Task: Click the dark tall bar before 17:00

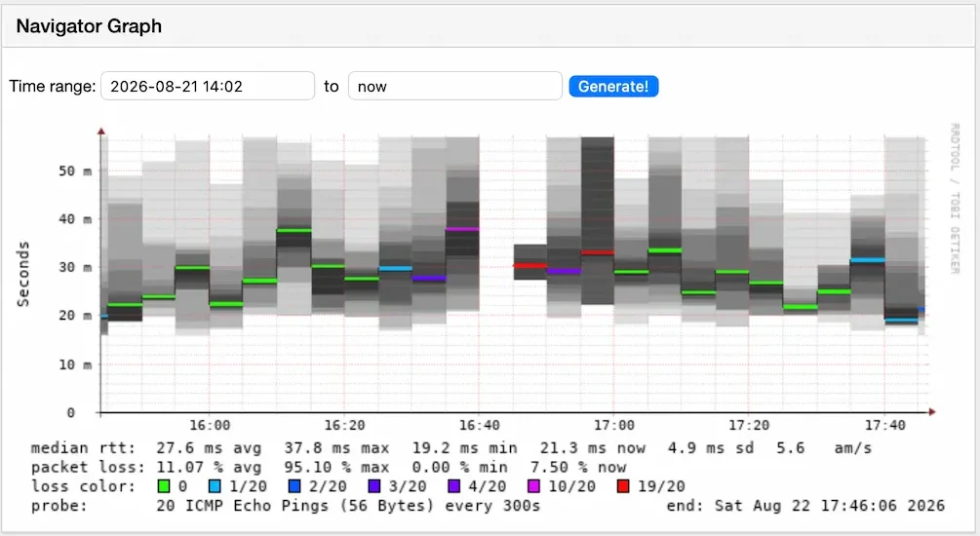Action: point(598,220)
